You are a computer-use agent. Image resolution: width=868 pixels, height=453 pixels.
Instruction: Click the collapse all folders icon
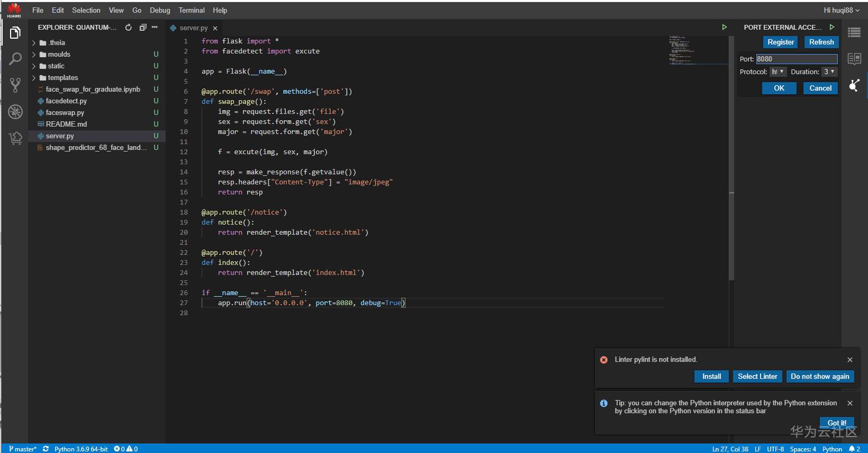pos(142,28)
